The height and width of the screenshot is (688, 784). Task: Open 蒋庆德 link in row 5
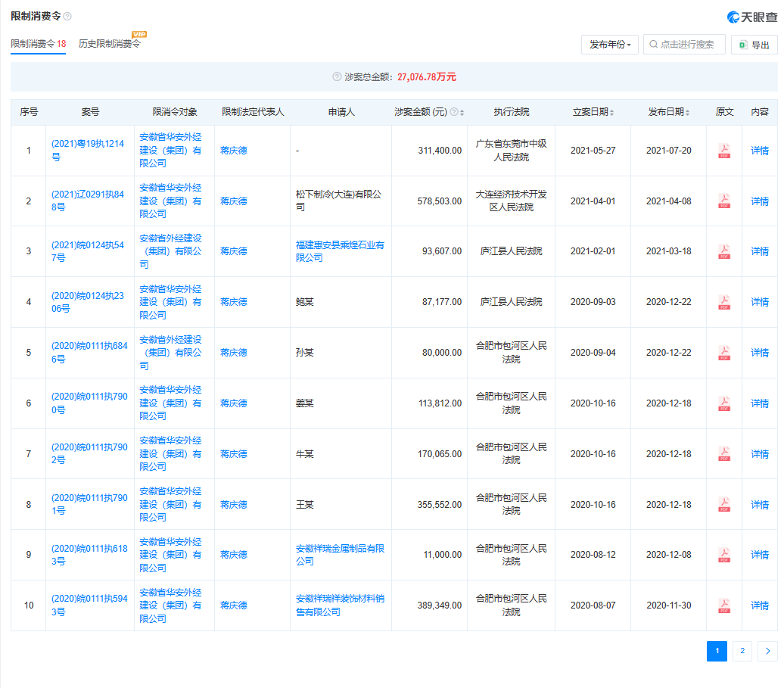pyautogui.click(x=234, y=353)
